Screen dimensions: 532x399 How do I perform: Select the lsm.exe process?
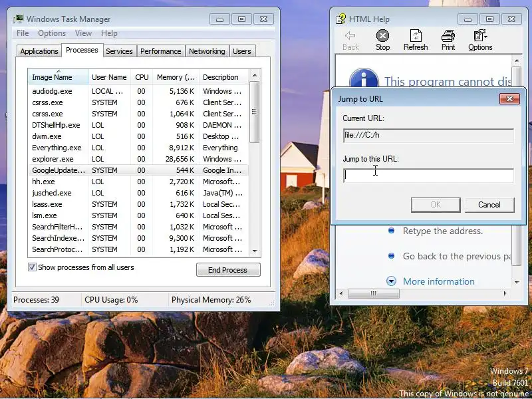tap(138, 215)
